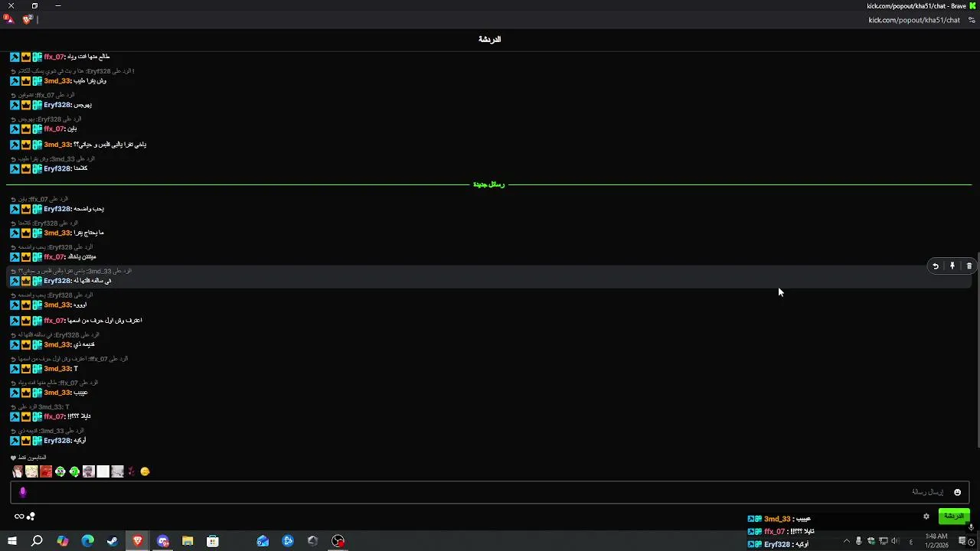Open Windows Security tray icon

point(871,541)
